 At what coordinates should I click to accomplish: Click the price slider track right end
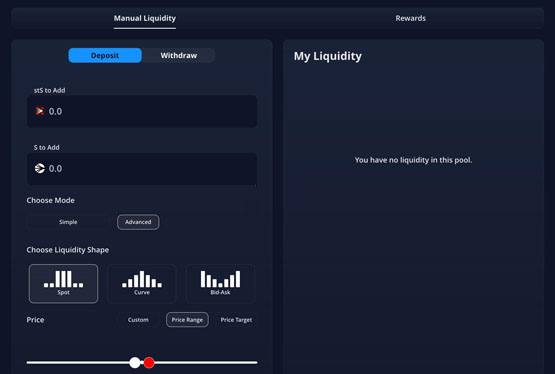pyautogui.click(x=256, y=362)
